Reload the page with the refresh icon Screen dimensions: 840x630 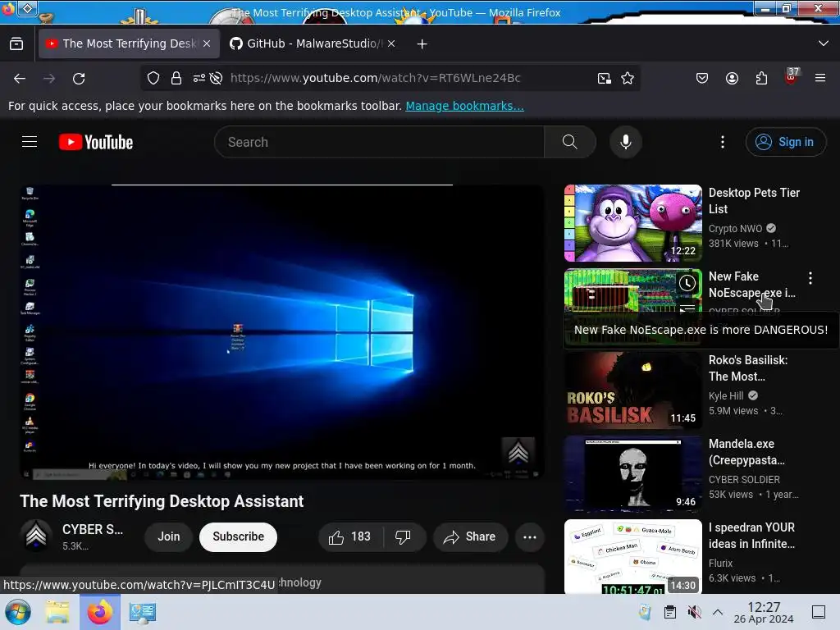[79, 79]
